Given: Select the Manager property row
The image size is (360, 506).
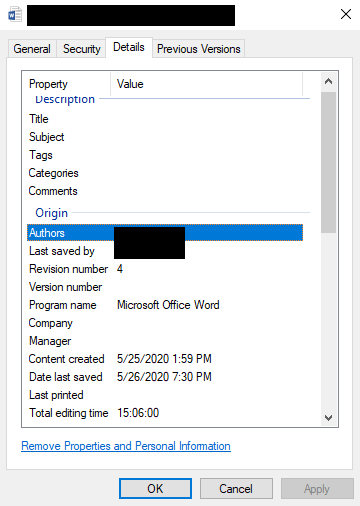Looking at the screenshot, I should point(165,341).
